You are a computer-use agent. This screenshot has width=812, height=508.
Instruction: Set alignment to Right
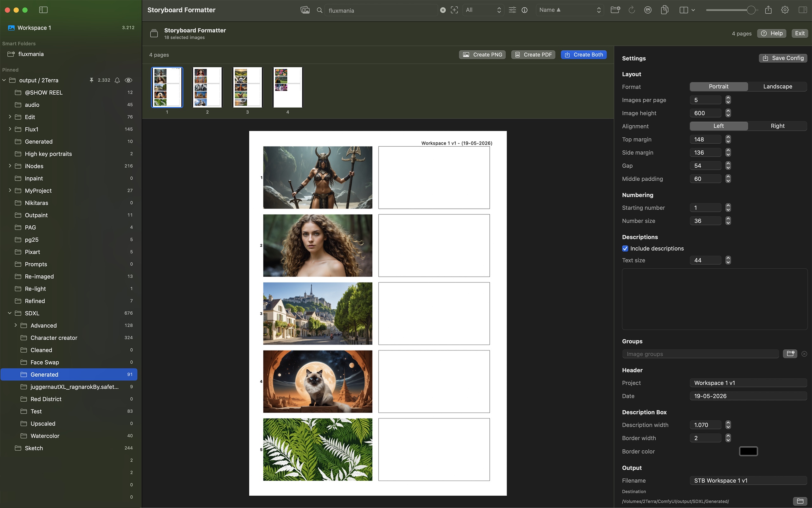coord(777,126)
